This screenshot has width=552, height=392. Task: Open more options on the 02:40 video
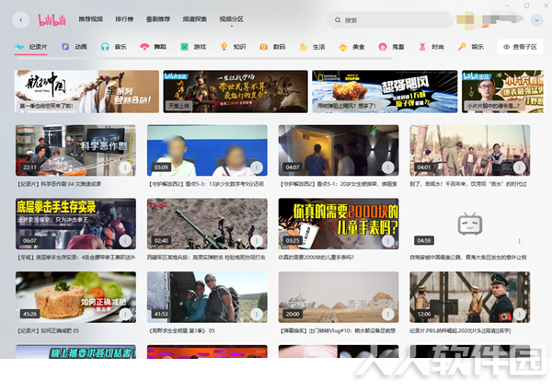257,240
